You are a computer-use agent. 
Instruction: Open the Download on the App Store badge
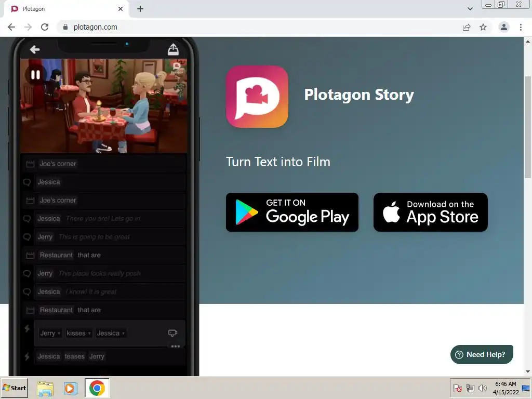point(431,212)
